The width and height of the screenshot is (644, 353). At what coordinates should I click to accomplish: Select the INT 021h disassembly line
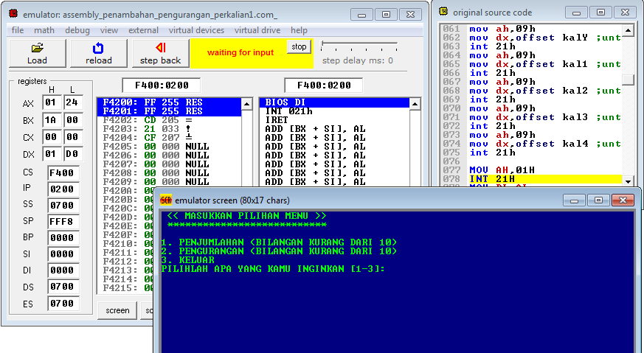pyautogui.click(x=334, y=111)
